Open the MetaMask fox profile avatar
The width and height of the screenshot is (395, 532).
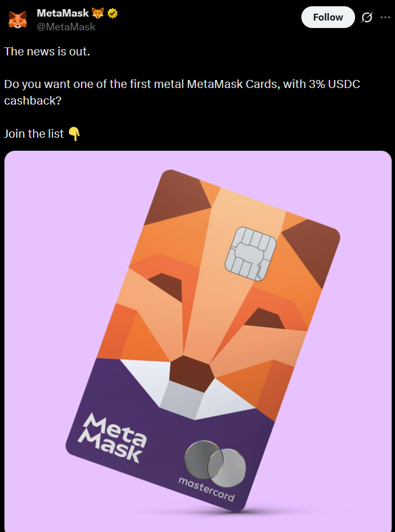18,19
